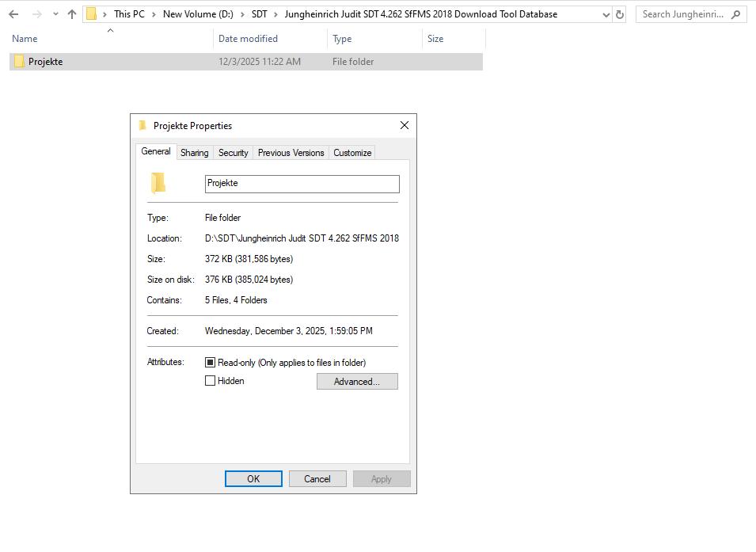This screenshot has width=756, height=552.
Task: Select the Projekte folder icon in list
Action: click(x=19, y=61)
